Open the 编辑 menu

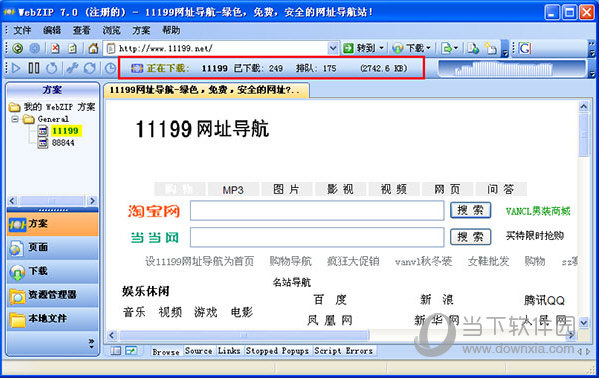(x=52, y=30)
